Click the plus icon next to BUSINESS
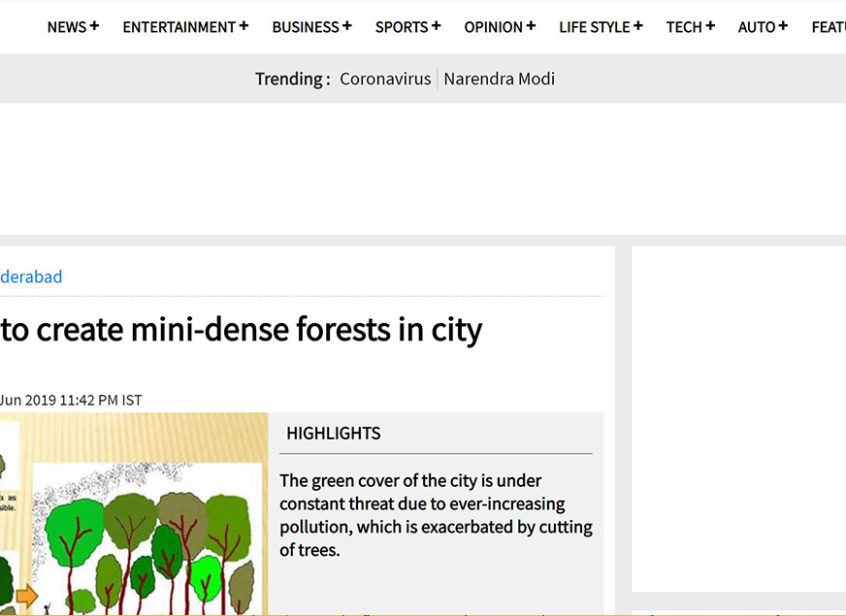The width and height of the screenshot is (846, 616). coord(346,26)
